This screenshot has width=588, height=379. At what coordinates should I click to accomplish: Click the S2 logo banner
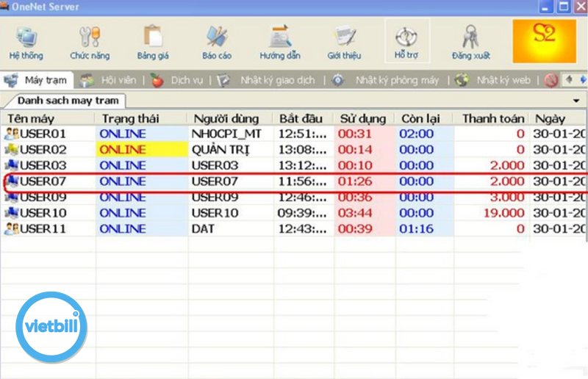click(x=544, y=40)
